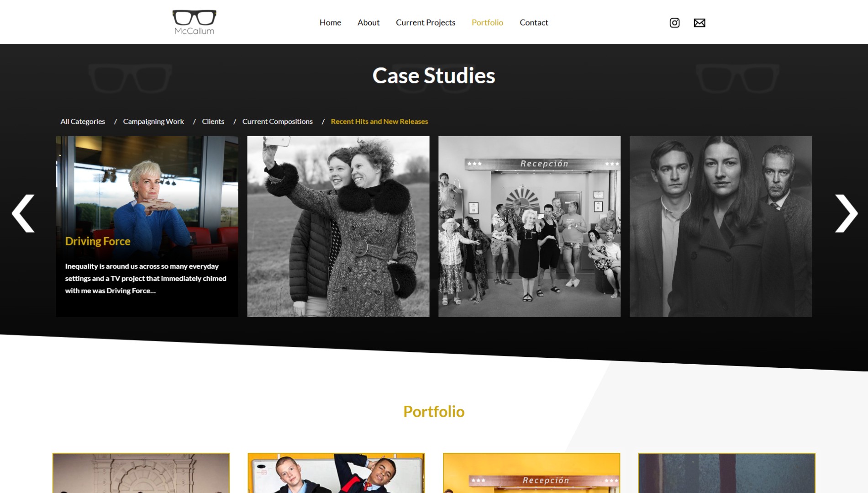Open the three-person portrait case study
Screen dimensions: 868x493
click(x=721, y=227)
